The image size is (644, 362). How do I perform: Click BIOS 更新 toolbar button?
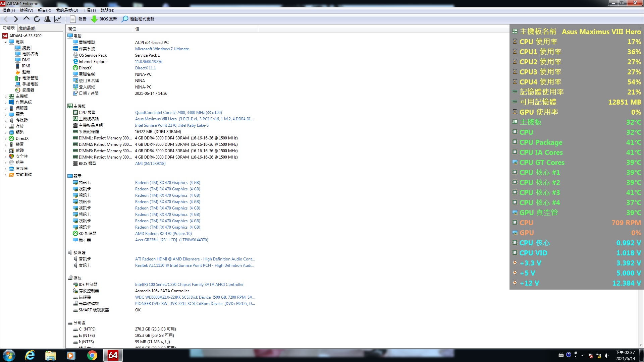(x=104, y=19)
